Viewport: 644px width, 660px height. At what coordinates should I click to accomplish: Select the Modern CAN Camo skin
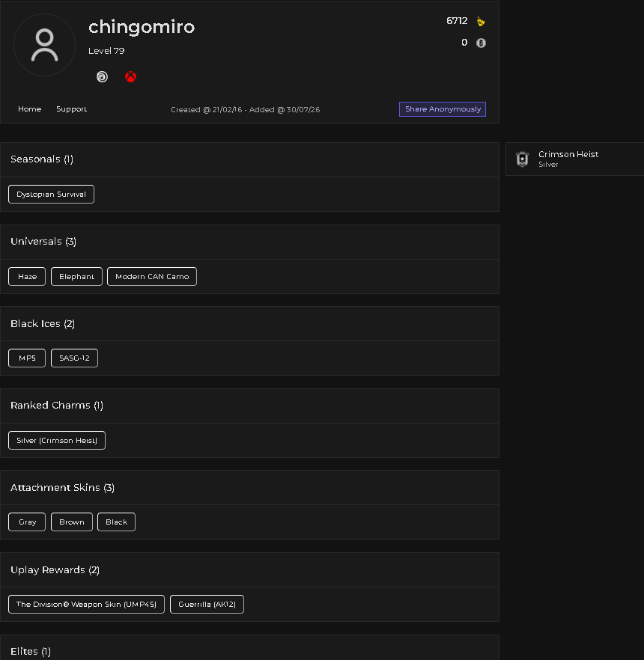pyautogui.click(x=152, y=277)
